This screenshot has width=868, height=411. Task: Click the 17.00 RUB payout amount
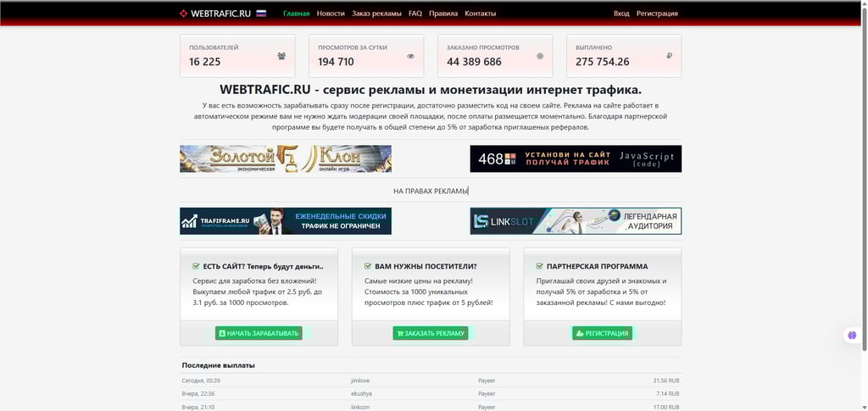point(666,407)
